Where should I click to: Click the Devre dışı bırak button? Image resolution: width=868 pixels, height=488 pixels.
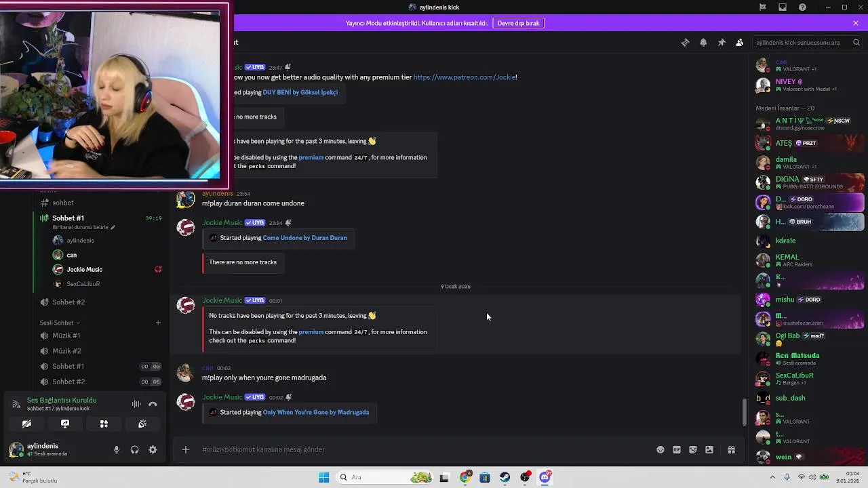coord(518,23)
